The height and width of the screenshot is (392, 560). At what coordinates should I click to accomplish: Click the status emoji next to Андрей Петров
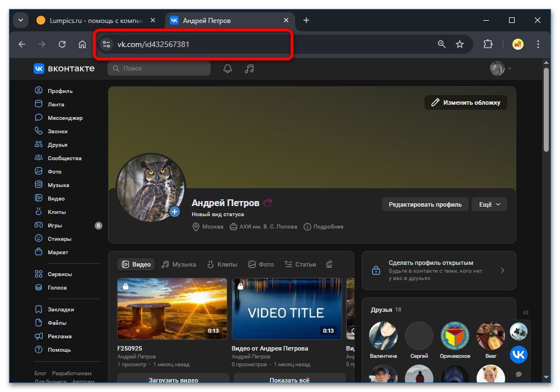(x=268, y=203)
